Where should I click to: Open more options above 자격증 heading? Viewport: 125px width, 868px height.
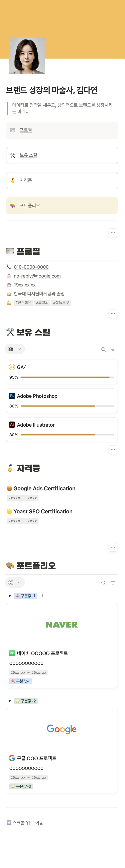pyautogui.click(x=113, y=450)
